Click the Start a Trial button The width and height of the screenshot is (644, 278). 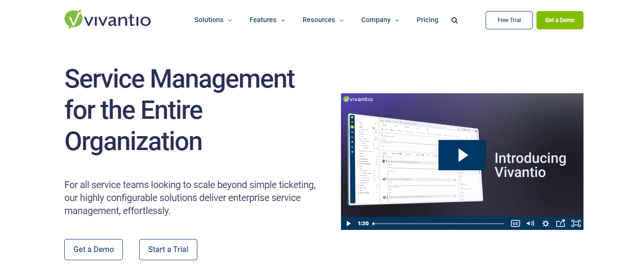[168, 250]
